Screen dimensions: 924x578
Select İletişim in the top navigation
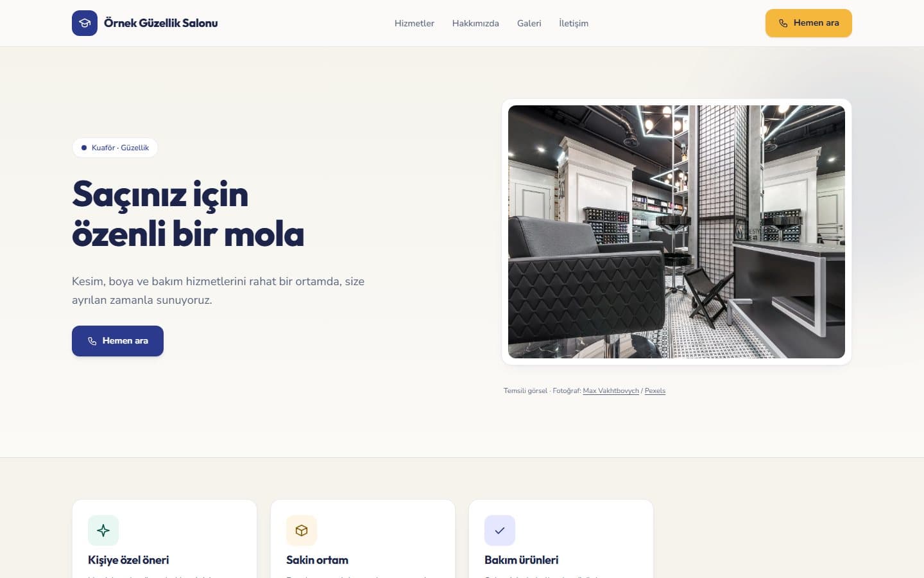tap(574, 23)
